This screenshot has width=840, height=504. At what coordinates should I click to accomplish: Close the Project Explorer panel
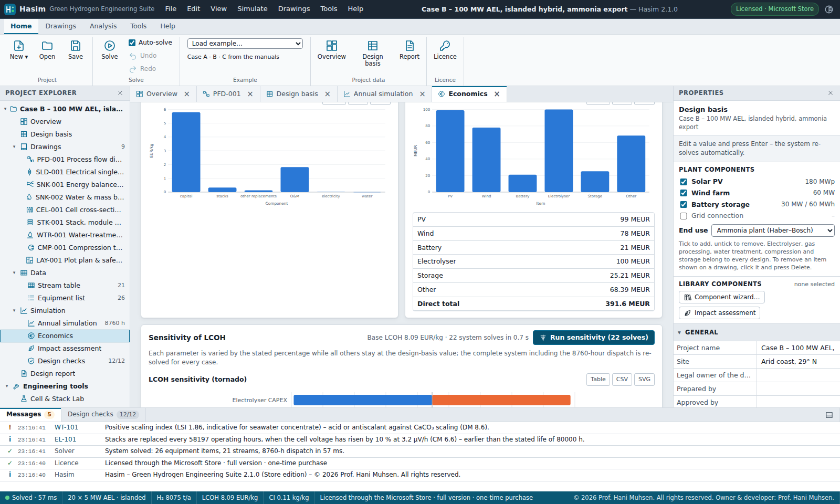click(x=120, y=93)
